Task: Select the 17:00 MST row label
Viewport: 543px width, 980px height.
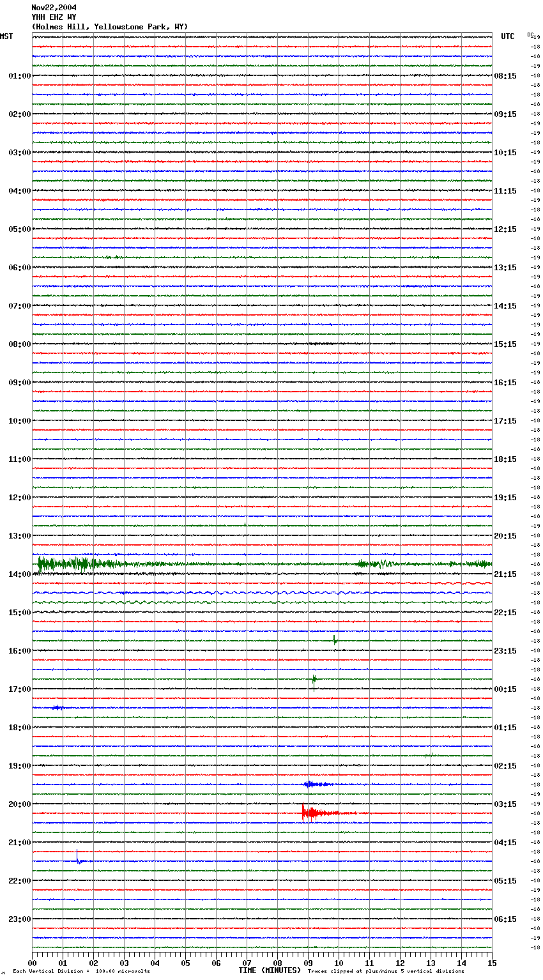Action: point(19,689)
